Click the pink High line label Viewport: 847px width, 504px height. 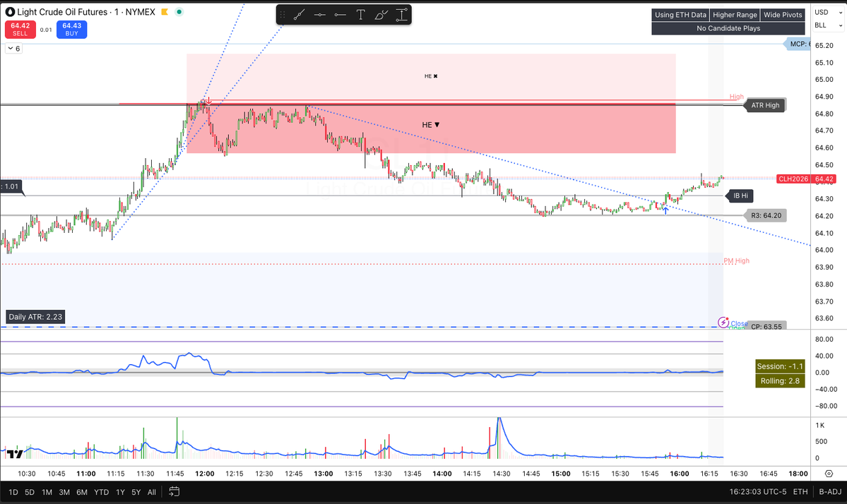(736, 97)
